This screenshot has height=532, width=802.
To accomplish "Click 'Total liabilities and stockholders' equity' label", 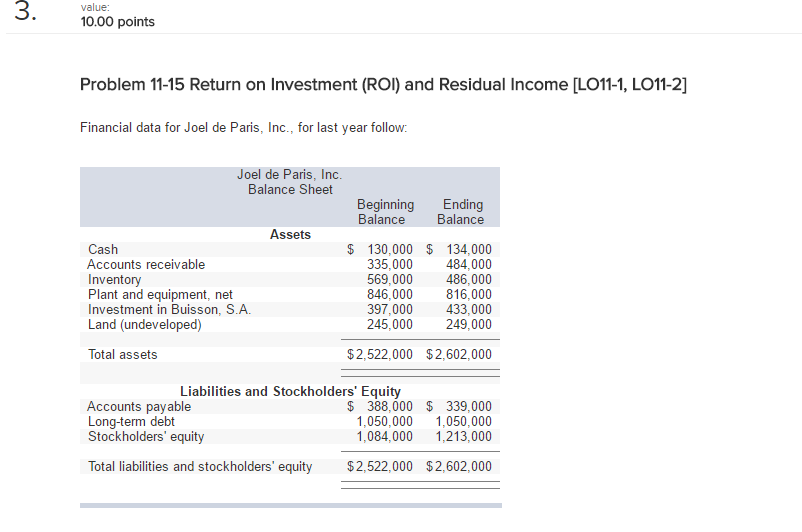I will click(200, 467).
